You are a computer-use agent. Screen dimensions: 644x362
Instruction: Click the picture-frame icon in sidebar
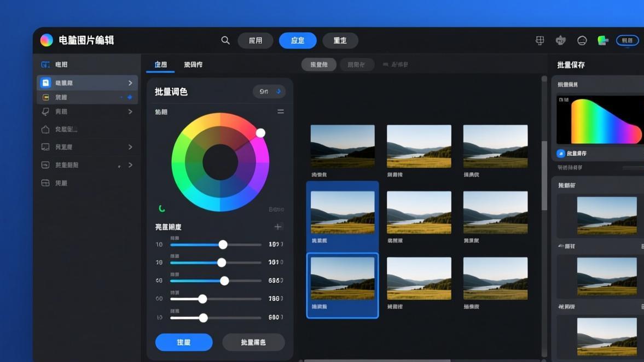45,165
